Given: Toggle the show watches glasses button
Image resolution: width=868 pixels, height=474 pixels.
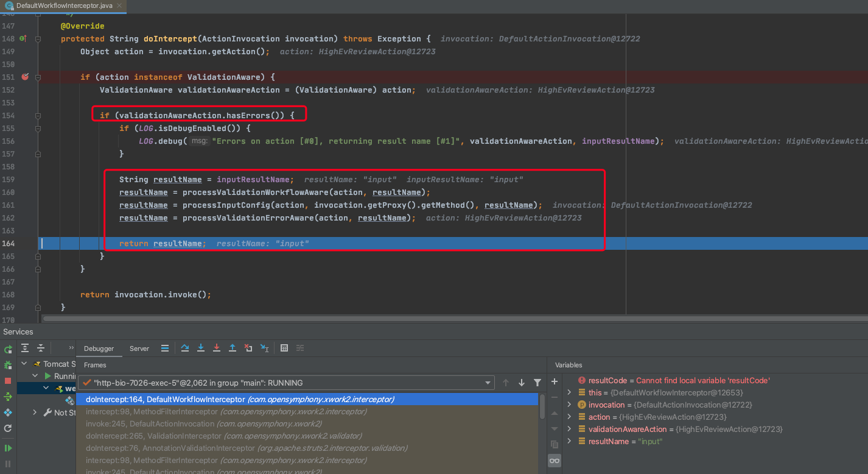Looking at the screenshot, I should pyautogui.click(x=554, y=461).
